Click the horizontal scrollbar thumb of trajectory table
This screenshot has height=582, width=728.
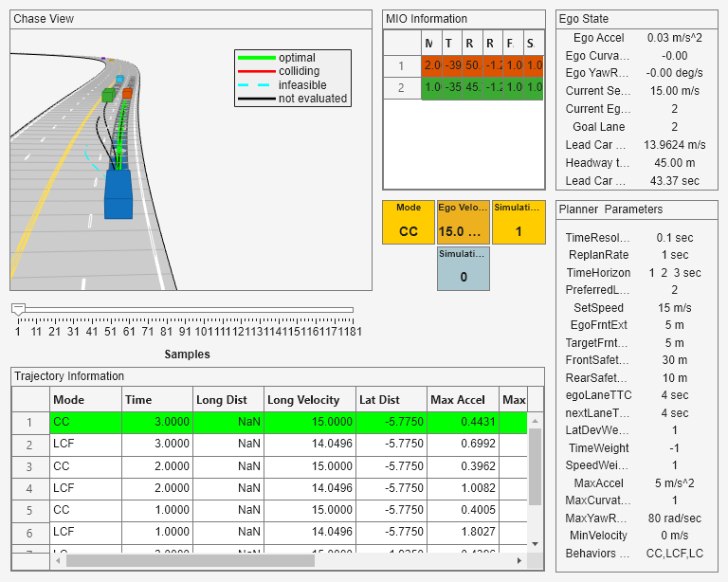(x=190, y=560)
